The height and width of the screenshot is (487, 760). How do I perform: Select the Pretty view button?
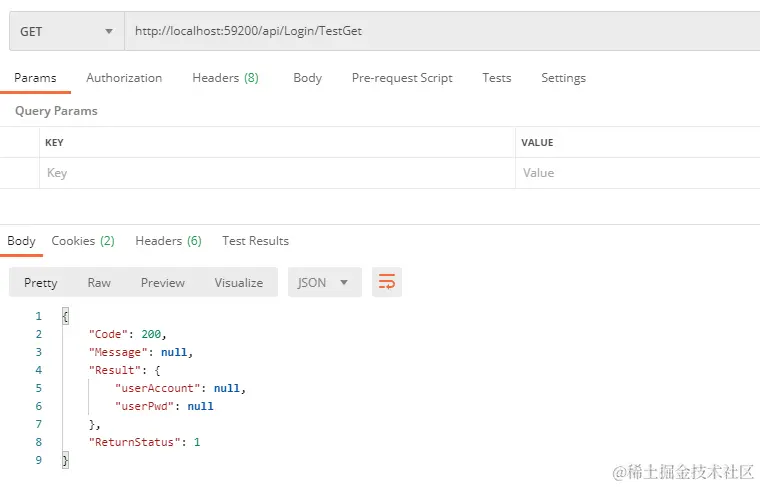(x=41, y=283)
